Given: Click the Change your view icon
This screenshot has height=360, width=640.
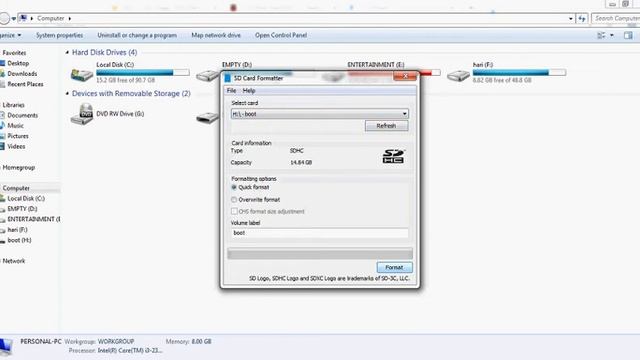Looking at the screenshot, I should (x=601, y=36).
